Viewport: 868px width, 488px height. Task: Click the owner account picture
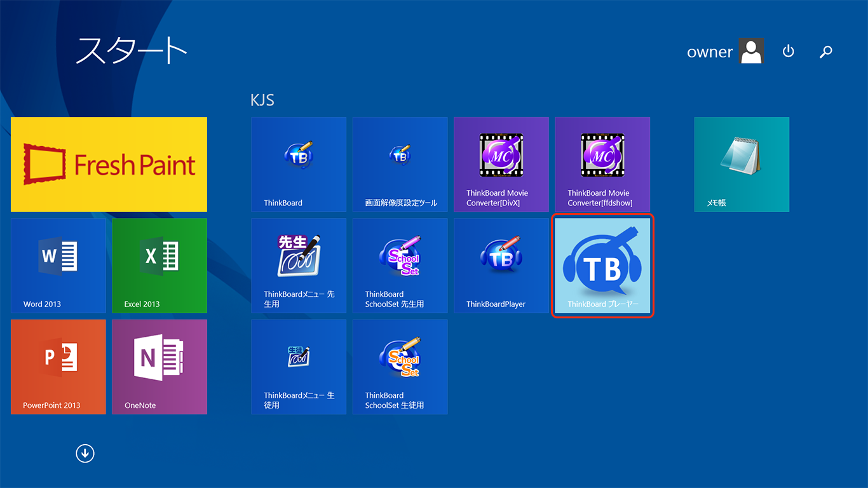pos(751,51)
